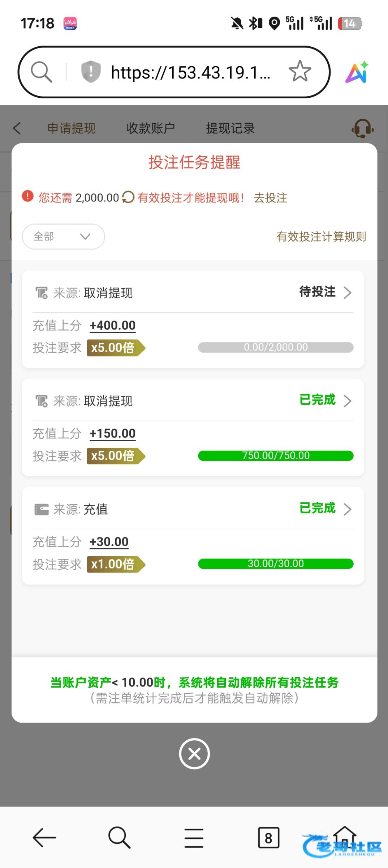Tap the search magnifier in address bar
Screen dimensions: 388x868
42,72
